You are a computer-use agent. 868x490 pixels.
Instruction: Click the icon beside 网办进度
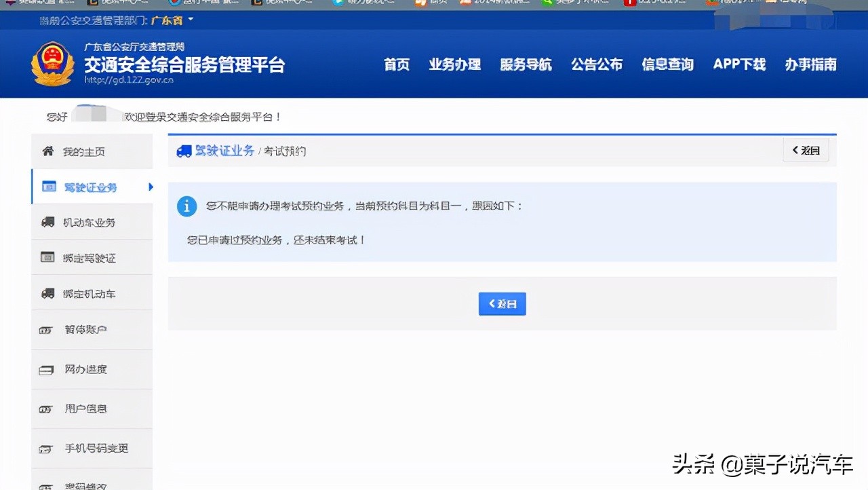(x=46, y=370)
